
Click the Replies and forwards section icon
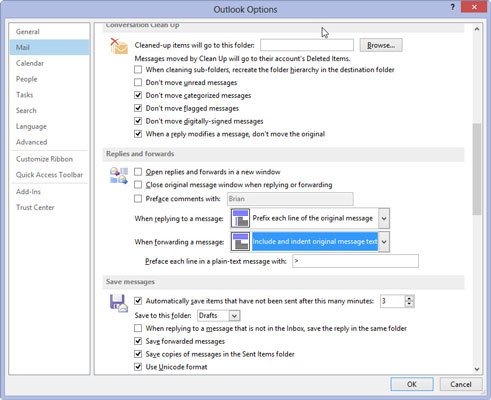pos(119,175)
